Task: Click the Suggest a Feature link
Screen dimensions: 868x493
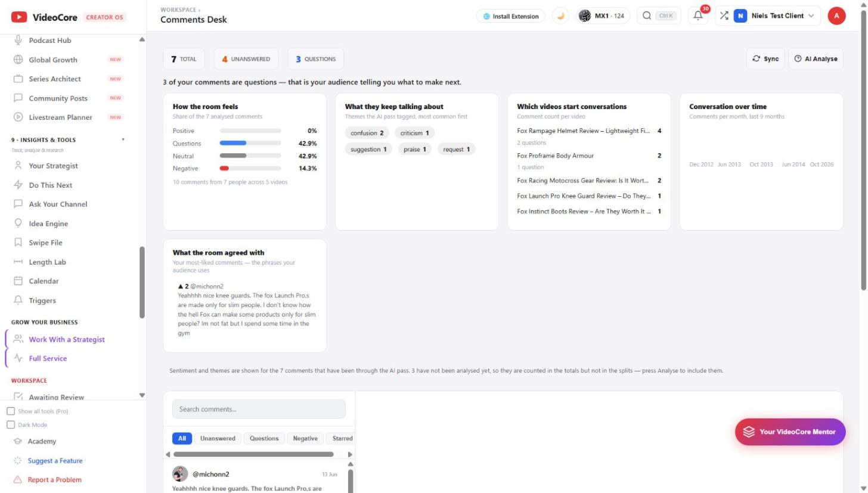Action: (x=55, y=460)
